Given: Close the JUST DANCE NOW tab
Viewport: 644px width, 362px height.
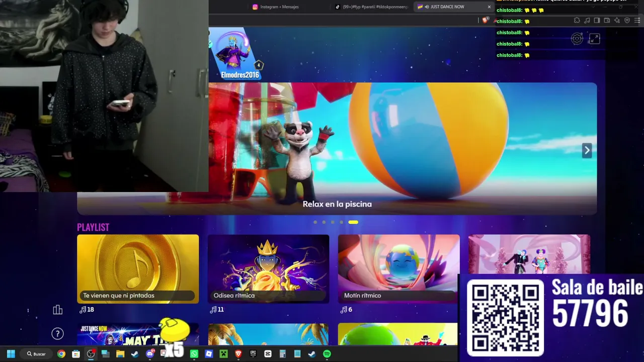Looking at the screenshot, I should click(489, 7).
